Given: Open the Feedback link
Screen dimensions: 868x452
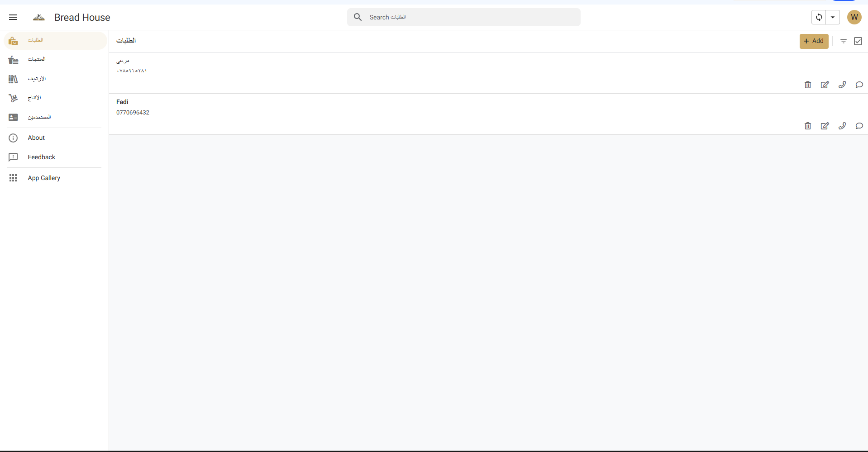Looking at the screenshot, I should (x=41, y=157).
